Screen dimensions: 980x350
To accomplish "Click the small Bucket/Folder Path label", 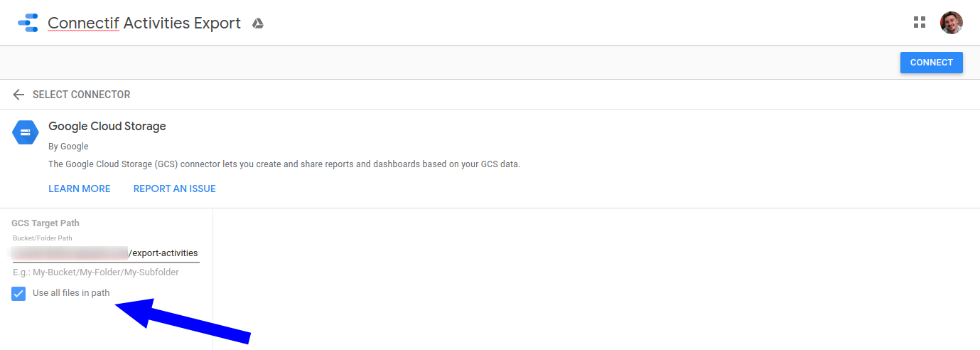I will [43, 238].
